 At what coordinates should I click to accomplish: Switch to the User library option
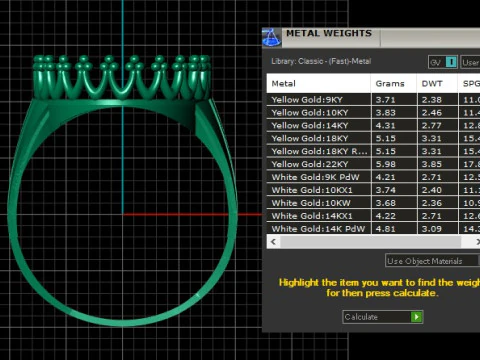pyautogui.click(x=470, y=62)
